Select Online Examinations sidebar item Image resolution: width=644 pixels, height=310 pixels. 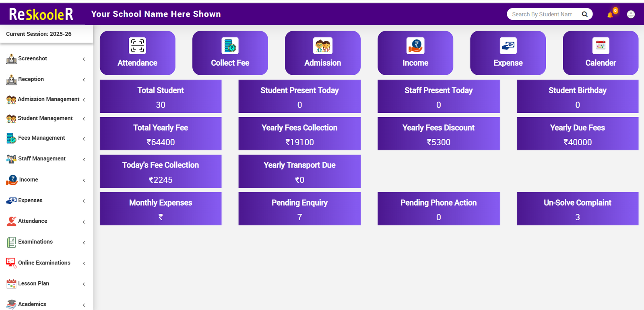coord(44,262)
